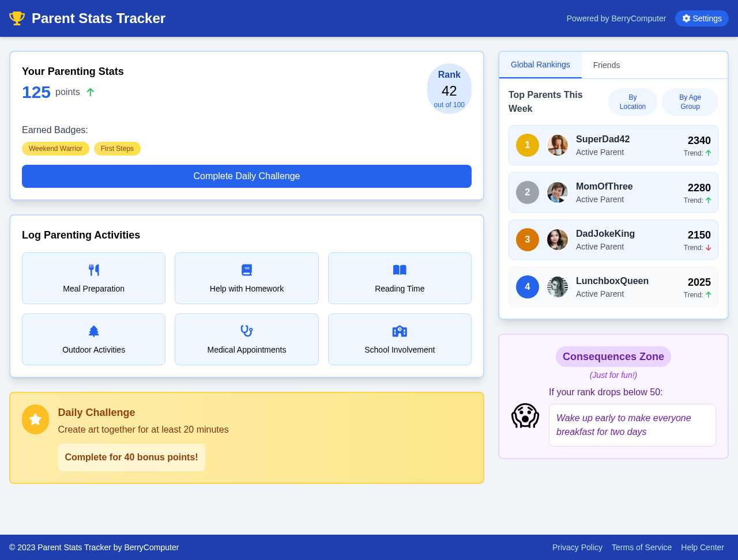Select the Meal Preparation utensils icon
The image size is (738, 560).
point(93,269)
